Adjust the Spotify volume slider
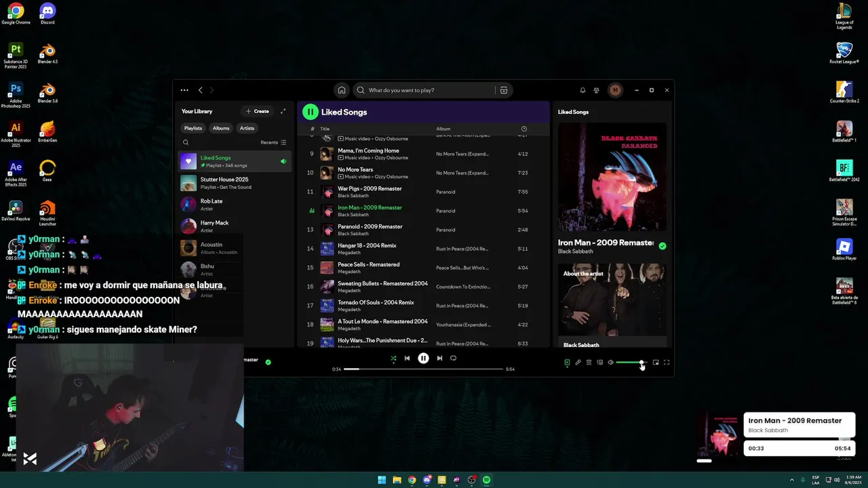 (631, 363)
